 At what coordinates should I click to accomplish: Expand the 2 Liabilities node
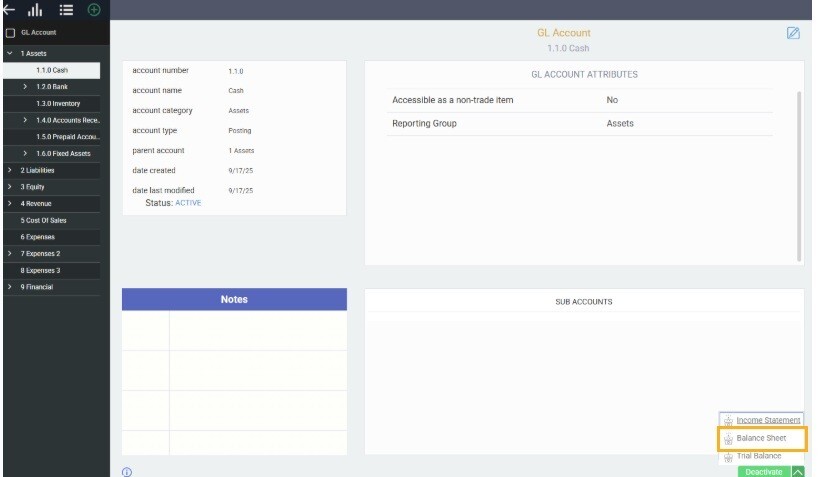click(9, 170)
